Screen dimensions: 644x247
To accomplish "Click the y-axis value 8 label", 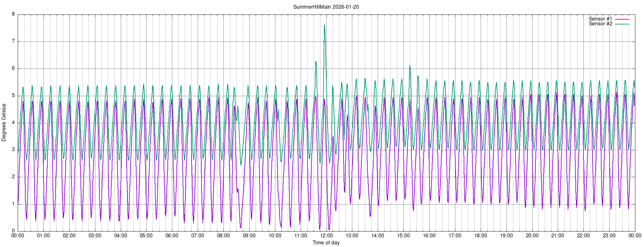I will [13, 14].
